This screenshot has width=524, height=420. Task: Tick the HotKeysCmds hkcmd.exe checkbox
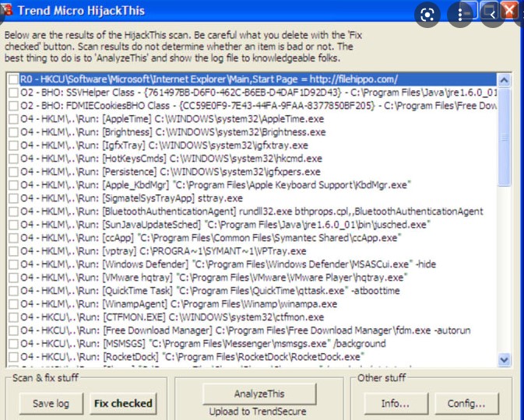tap(13, 159)
